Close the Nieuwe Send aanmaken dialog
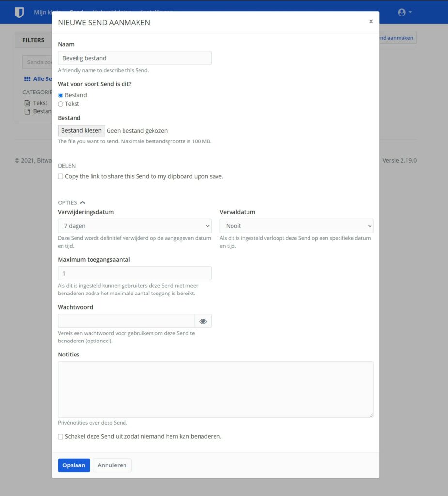Screen dimensions: 448x496 (371, 21)
